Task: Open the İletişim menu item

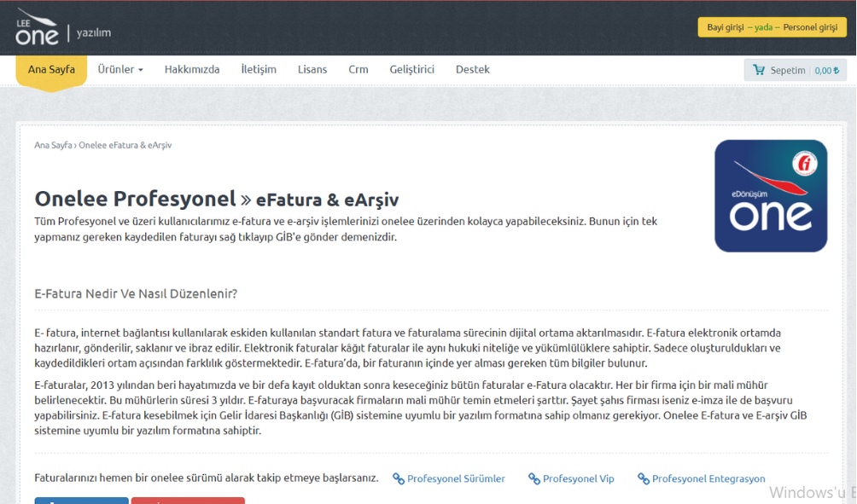Action: (x=259, y=70)
